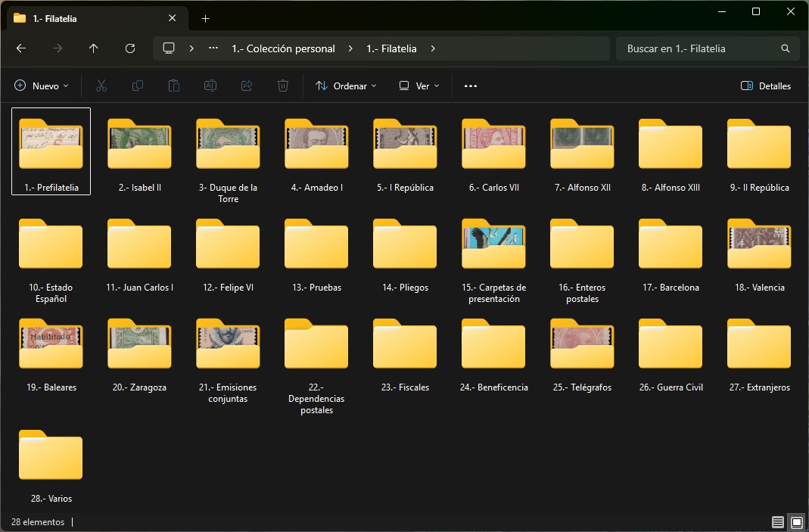Viewport: 809px width, 532px height.
Task: Expand the Ordenar sort menu
Action: [x=346, y=86]
